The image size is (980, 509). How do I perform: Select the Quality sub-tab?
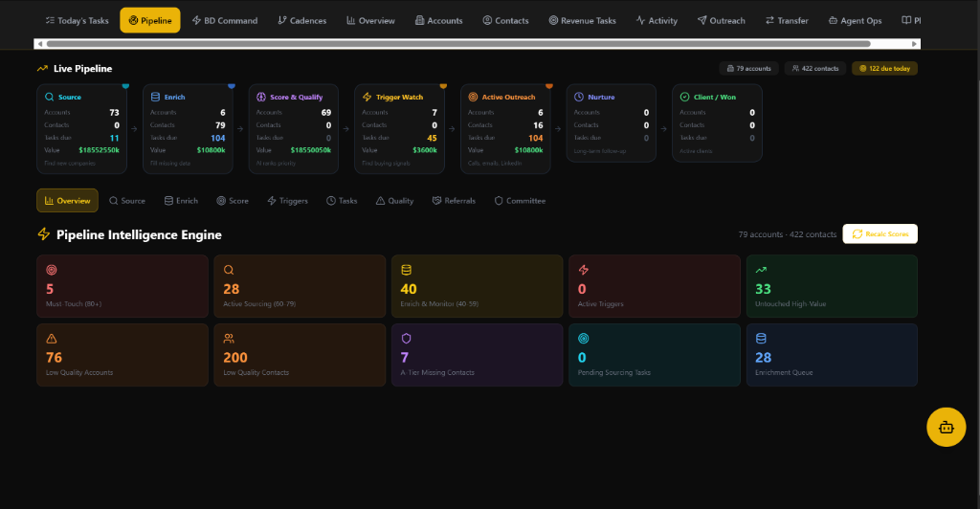pos(394,201)
